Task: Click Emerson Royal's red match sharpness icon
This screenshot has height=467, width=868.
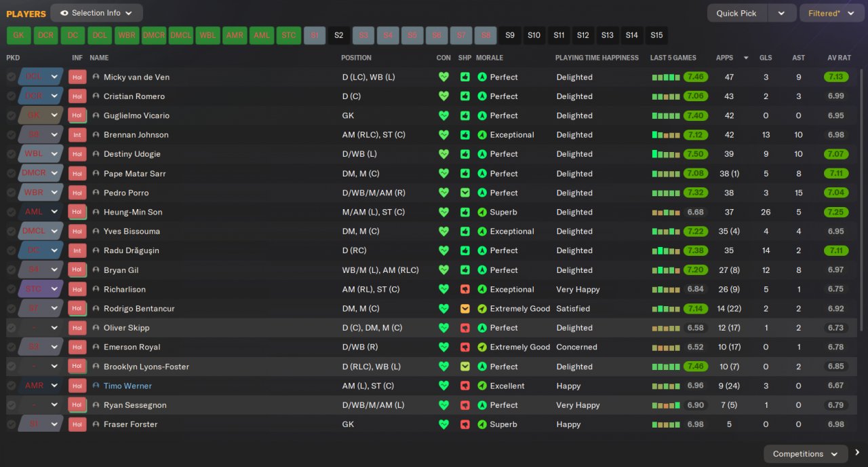Action: coord(465,347)
